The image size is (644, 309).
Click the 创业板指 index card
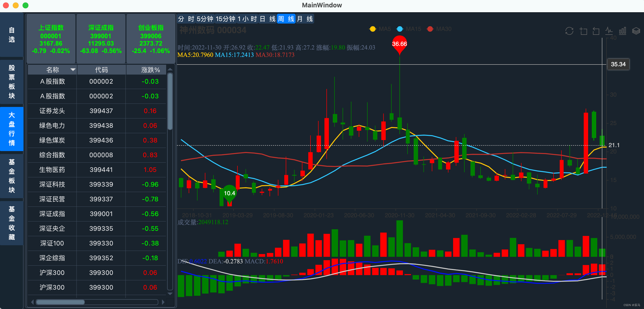(x=151, y=39)
